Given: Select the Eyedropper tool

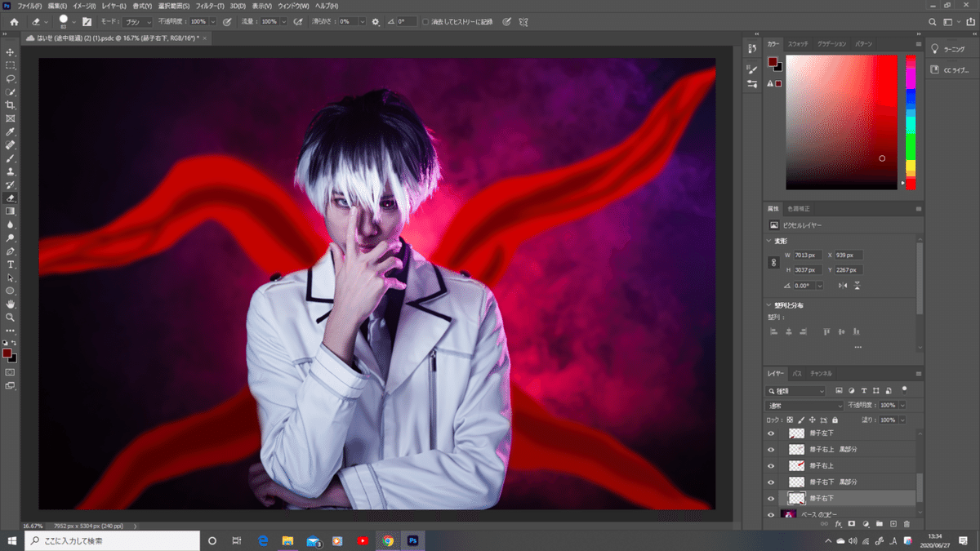Looking at the screenshot, I should 11,131.
